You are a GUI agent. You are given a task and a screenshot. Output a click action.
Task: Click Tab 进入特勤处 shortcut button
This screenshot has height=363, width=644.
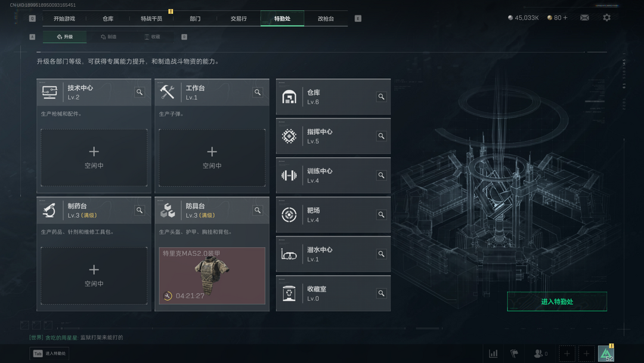coord(49,353)
